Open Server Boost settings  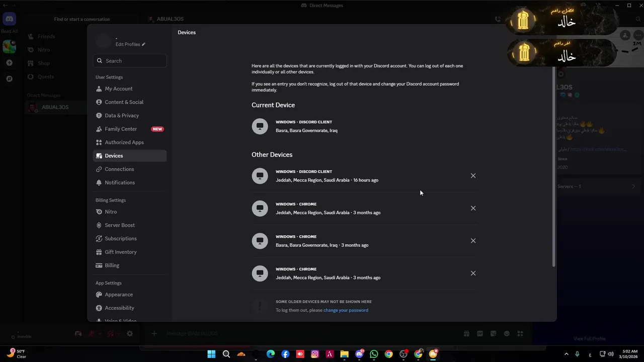(x=130, y=225)
